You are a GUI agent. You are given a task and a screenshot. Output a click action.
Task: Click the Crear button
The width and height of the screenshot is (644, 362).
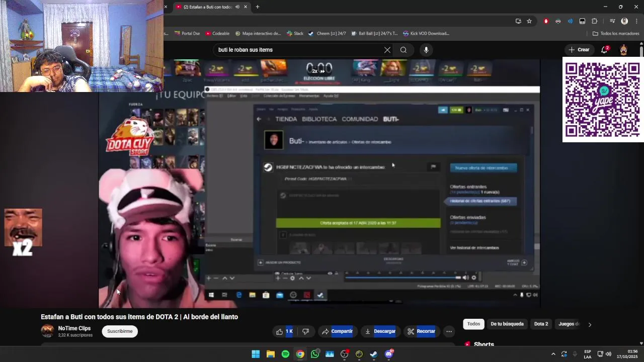[x=579, y=50]
